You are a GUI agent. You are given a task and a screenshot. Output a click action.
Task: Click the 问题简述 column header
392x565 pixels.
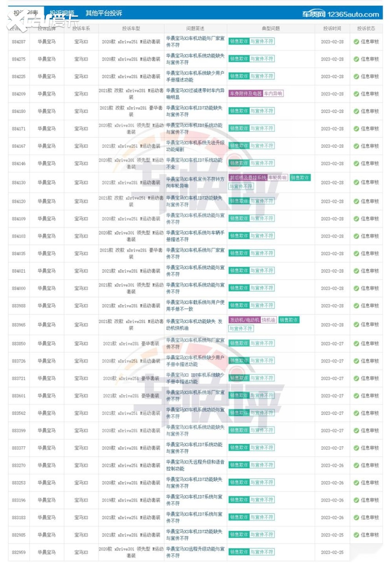tap(196, 29)
